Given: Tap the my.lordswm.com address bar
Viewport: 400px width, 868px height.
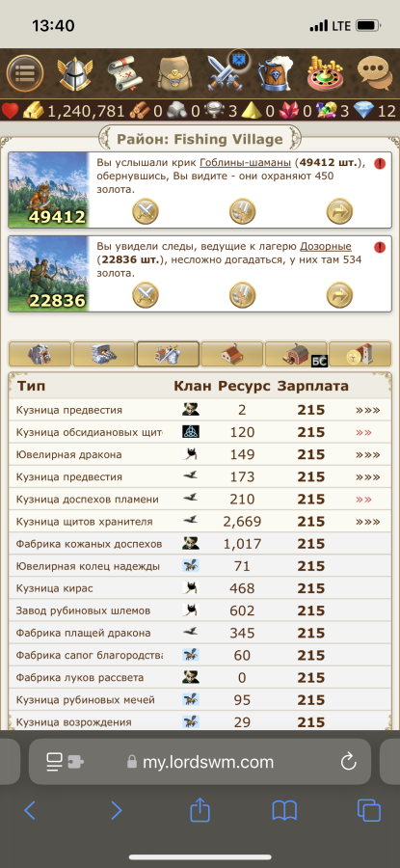Looking at the screenshot, I should 200,762.
